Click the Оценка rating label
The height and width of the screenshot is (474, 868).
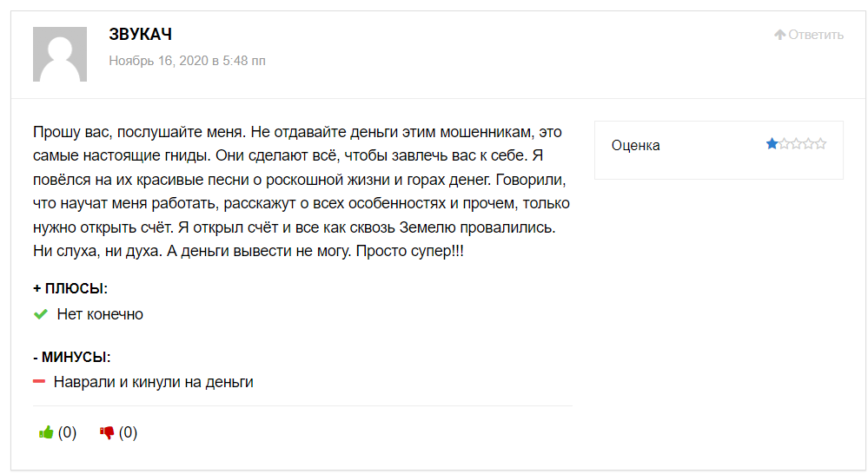[635, 145]
